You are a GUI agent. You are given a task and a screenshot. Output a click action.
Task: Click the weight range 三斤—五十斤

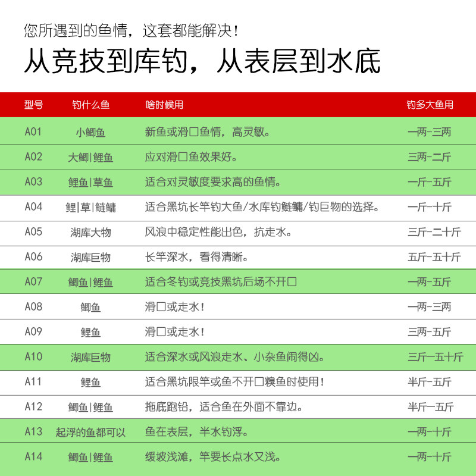click(x=436, y=356)
